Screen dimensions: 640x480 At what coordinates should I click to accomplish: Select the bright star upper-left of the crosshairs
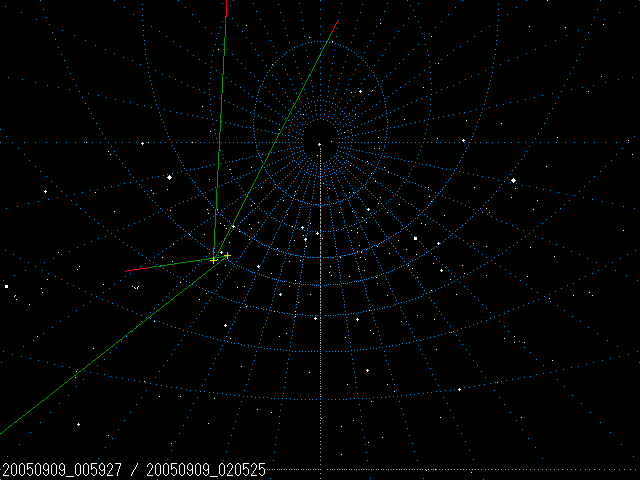(169, 177)
